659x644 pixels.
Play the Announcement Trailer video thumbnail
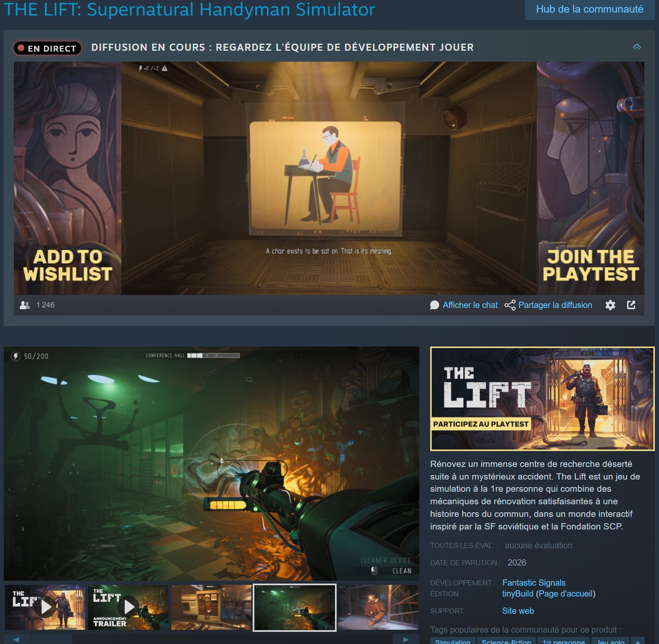coord(128,607)
